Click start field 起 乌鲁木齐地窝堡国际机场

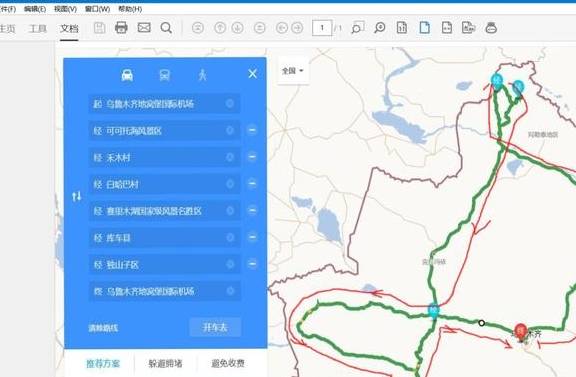pos(164,104)
